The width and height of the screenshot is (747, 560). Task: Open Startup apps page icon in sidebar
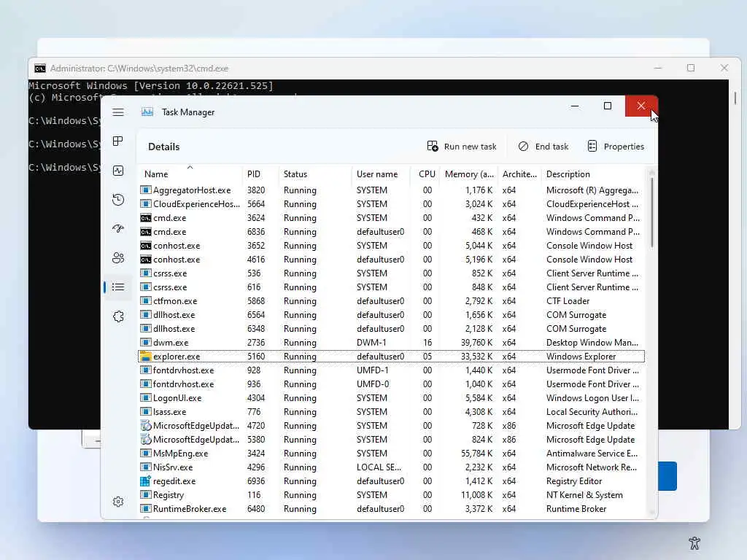118,228
